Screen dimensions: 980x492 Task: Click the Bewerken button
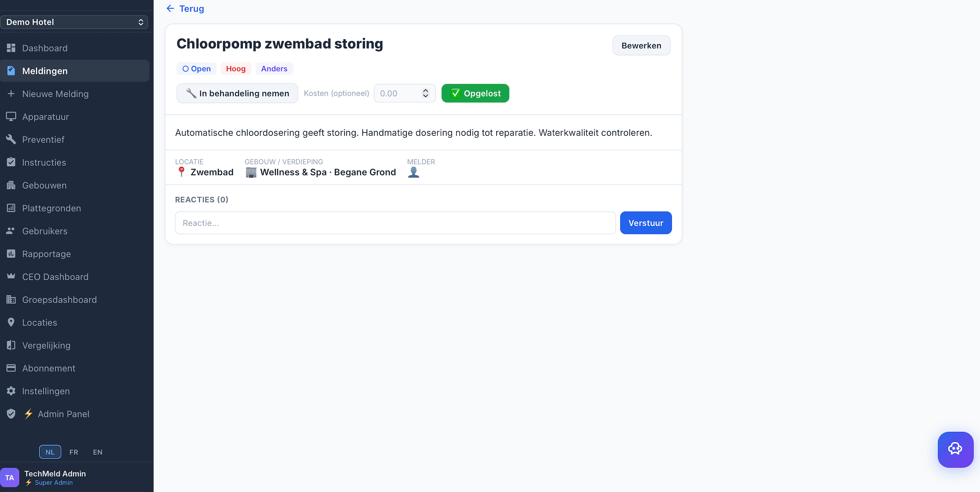641,46
